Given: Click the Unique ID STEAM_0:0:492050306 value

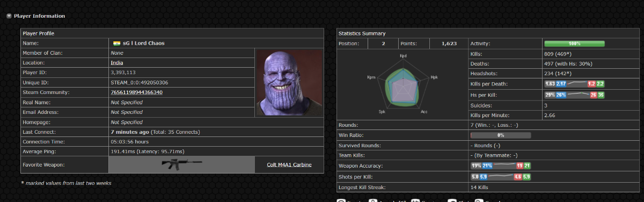Looking at the screenshot, I should click(139, 83).
